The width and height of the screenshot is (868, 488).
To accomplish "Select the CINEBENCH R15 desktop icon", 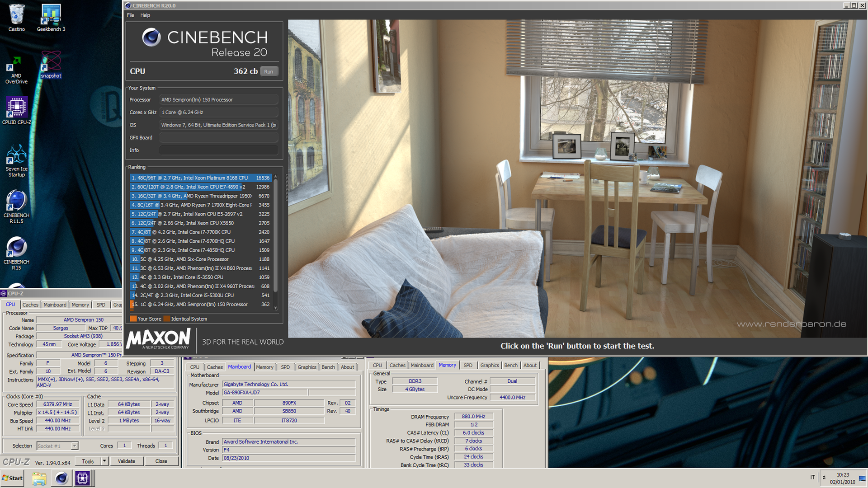I will coord(17,253).
